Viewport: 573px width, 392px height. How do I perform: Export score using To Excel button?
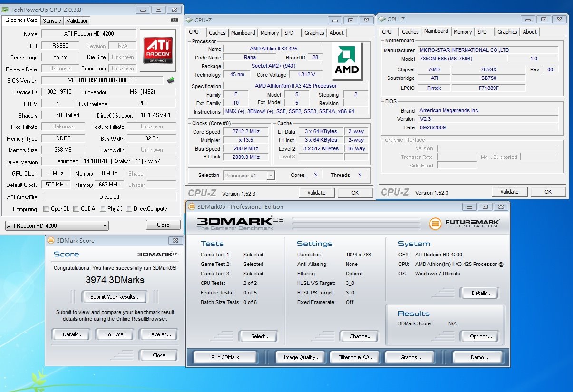pos(115,334)
